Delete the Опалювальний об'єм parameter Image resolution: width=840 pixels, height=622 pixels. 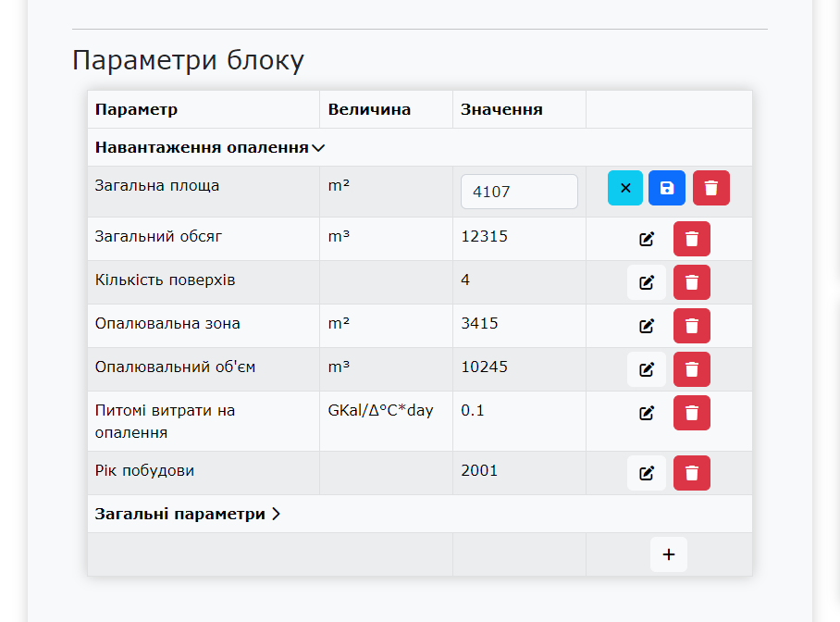pos(691,369)
